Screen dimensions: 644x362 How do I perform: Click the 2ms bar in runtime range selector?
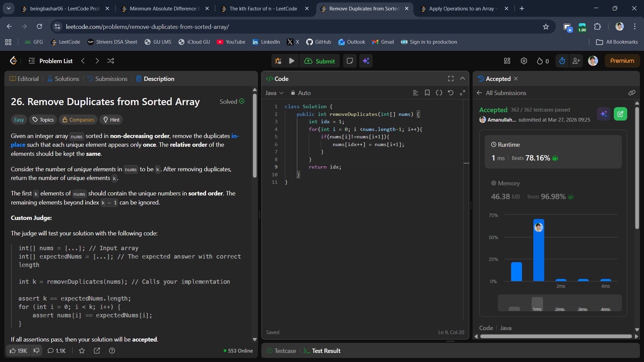[x=559, y=309]
